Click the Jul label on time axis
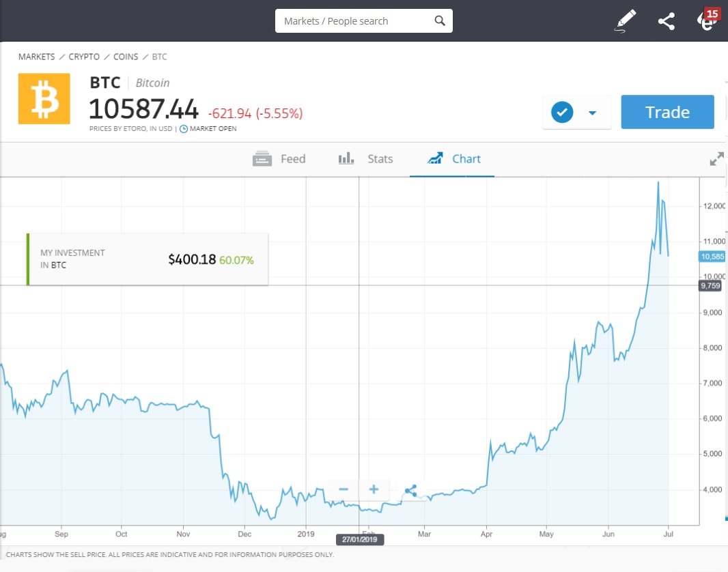The width and height of the screenshot is (728, 572). (668, 534)
